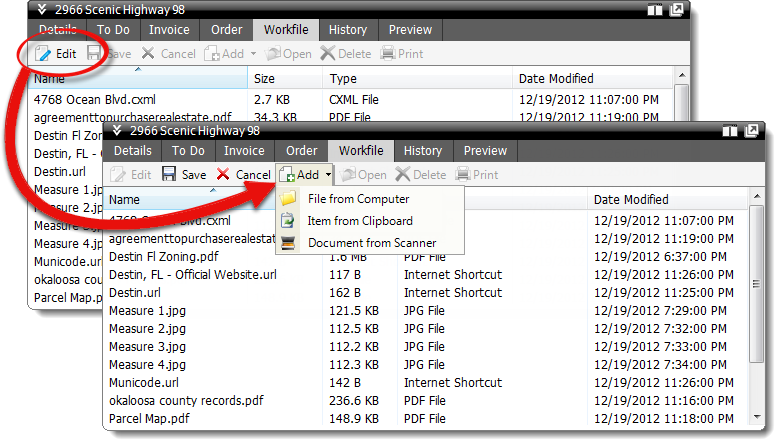Go to Invoice tab in back window
This screenshot has width=775, height=440.
click(170, 30)
